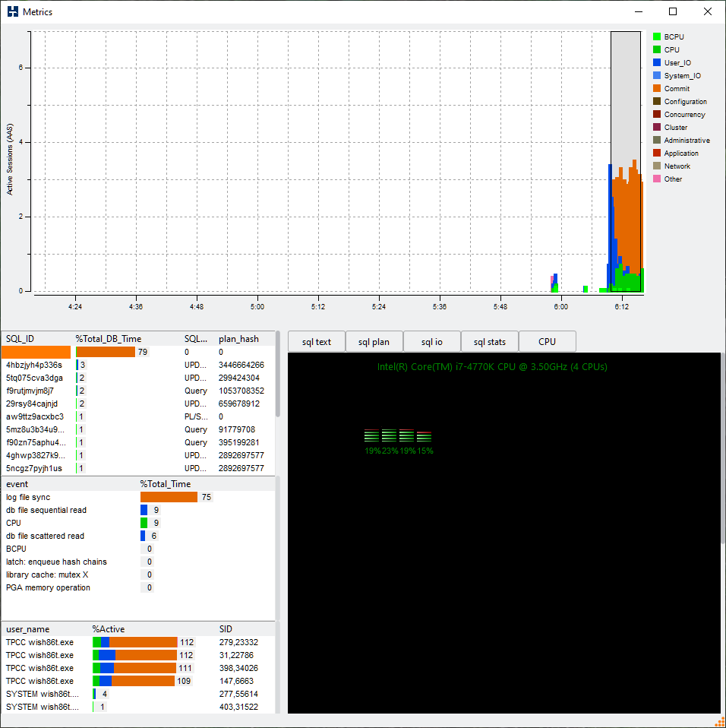Select library cache: mutex X event

pos(138,574)
